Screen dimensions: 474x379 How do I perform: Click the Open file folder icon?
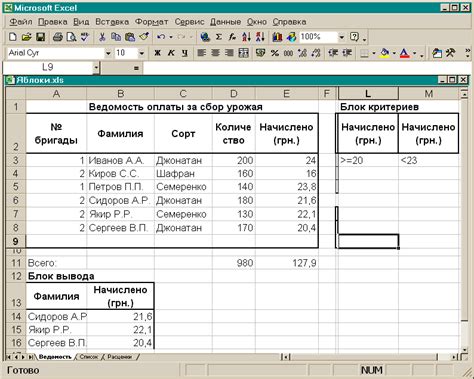(26, 37)
